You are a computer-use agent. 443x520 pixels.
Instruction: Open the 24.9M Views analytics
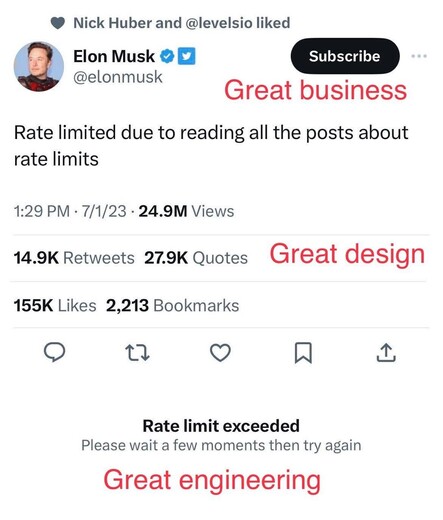coord(186,211)
